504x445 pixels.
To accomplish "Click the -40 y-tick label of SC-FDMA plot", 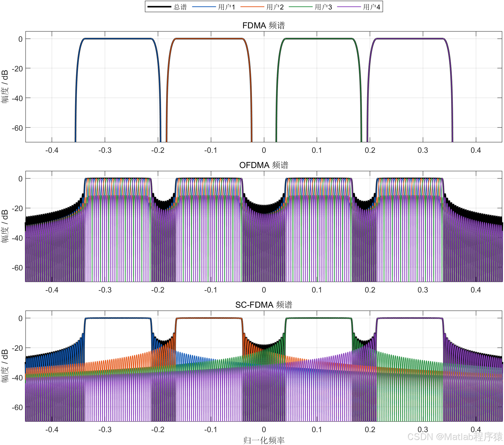I will [17, 378].
